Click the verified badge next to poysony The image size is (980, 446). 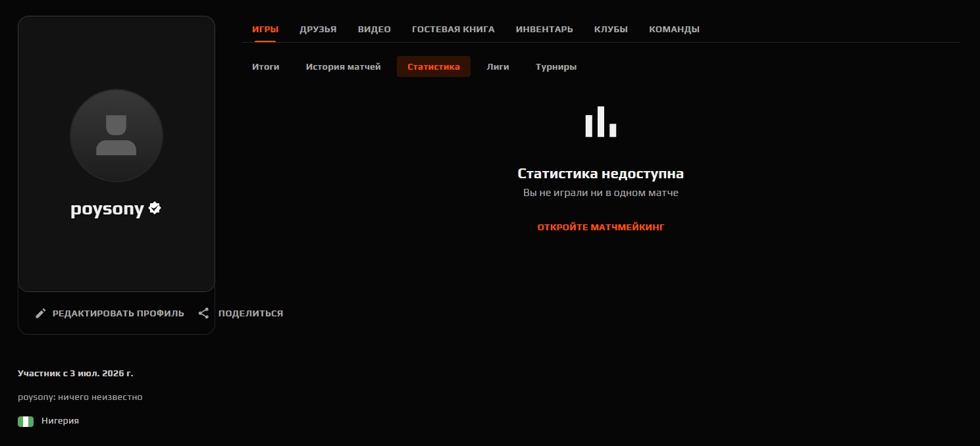pyautogui.click(x=155, y=209)
